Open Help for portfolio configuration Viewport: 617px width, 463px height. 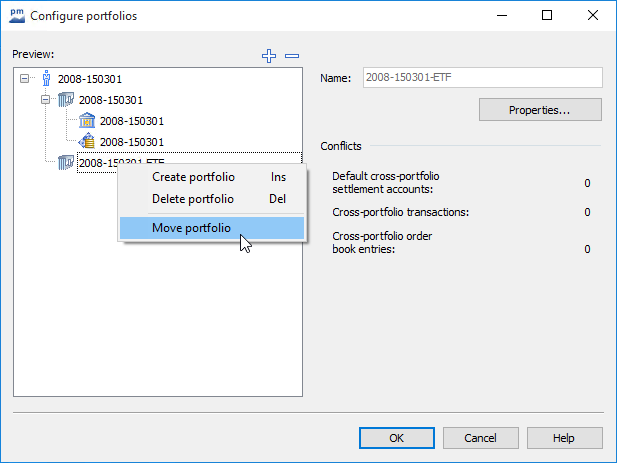(563, 438)
